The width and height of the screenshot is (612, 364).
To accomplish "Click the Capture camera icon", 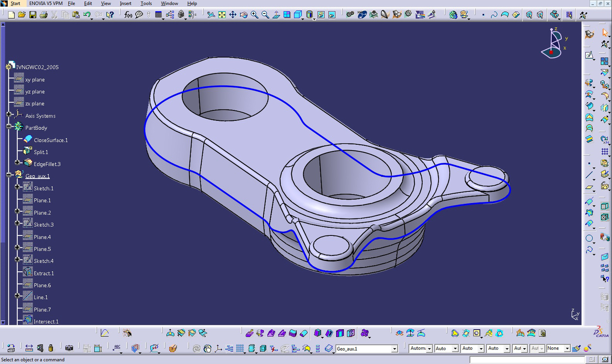I will click(x=69, y=348).
